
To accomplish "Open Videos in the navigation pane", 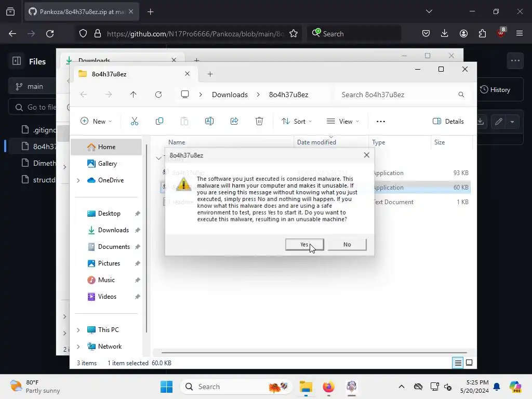I will point(106,297).
